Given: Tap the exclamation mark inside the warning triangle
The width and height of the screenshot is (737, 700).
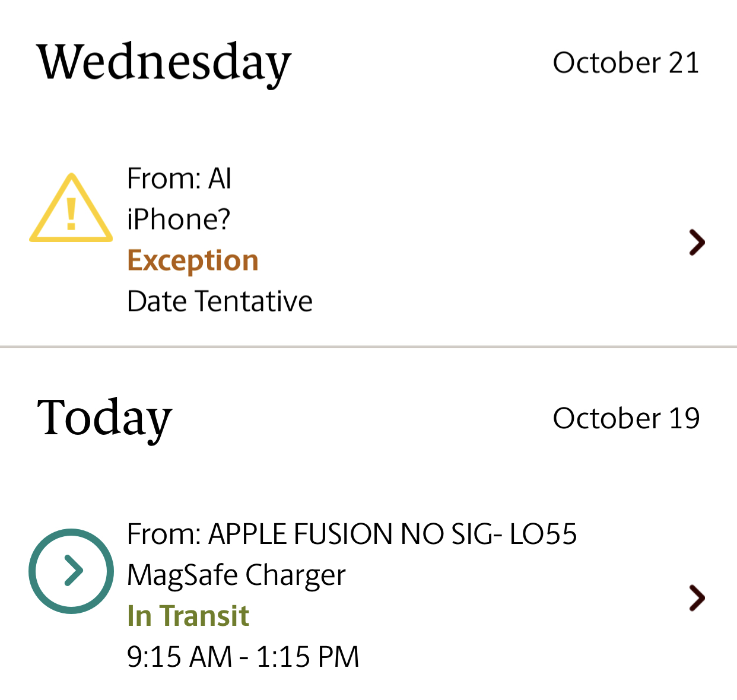Looking at the screenshot, I should click(x=71, y=214).
